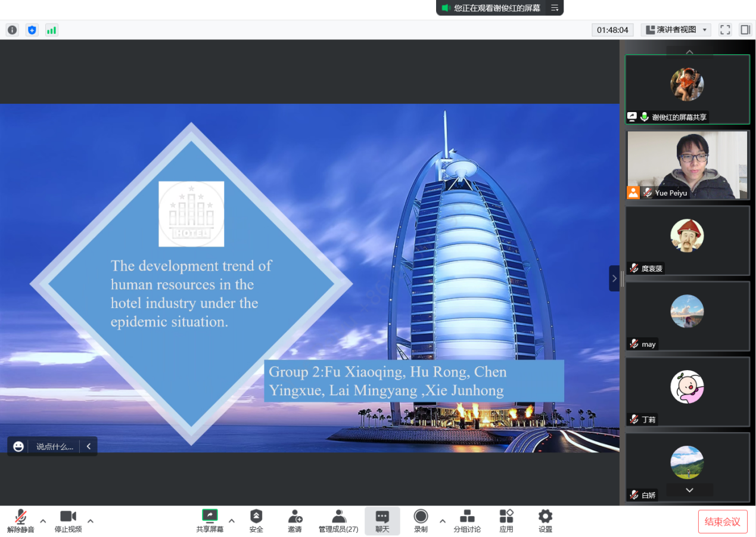This screenshot has width=756, height=537.
Task: Start recording the meeting (录制)
Action: (x=421, y=520)
